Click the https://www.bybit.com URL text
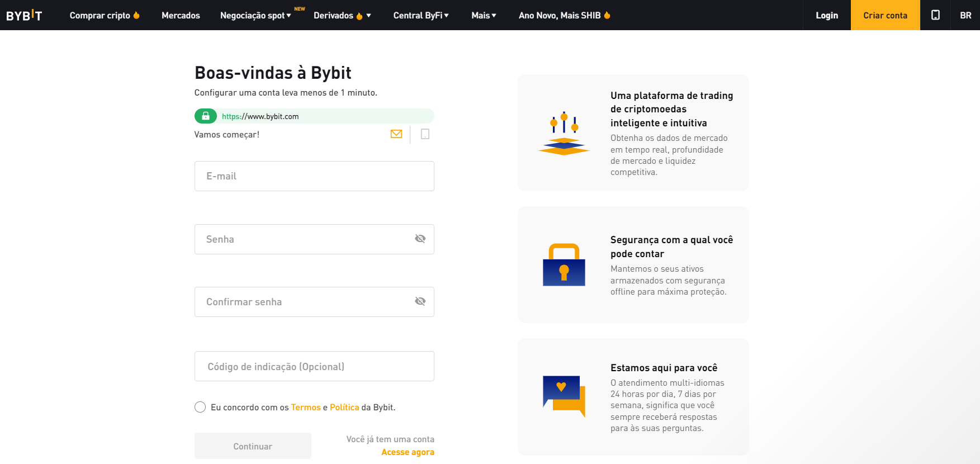The height and width of the screenshot is (464, 980). pos(261,116)
